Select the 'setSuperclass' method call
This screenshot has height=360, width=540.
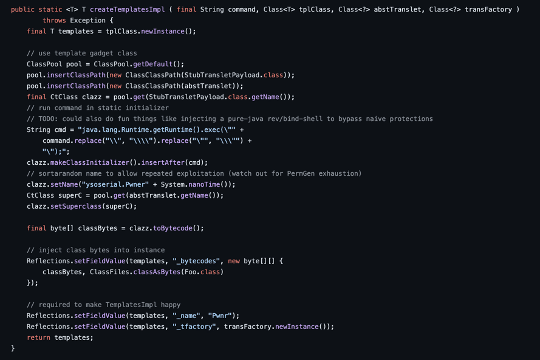pyautogui.click(x=76, y=207)
